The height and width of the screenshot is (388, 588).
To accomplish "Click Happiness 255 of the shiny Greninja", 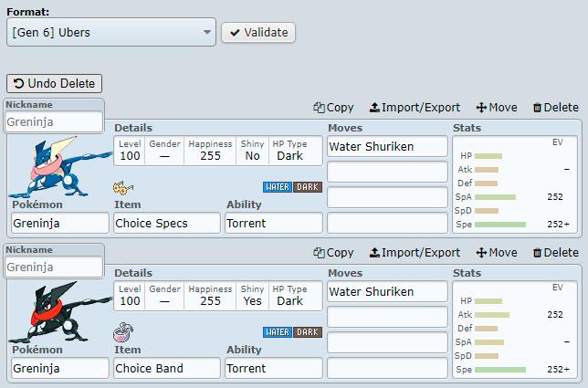I will pyautogui.click(x=210, y=296).
